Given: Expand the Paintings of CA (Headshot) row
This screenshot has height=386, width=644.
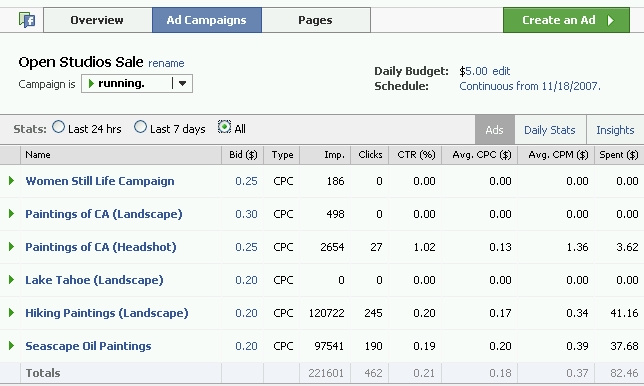Looking at the screenshot, I should click(12, 246).
